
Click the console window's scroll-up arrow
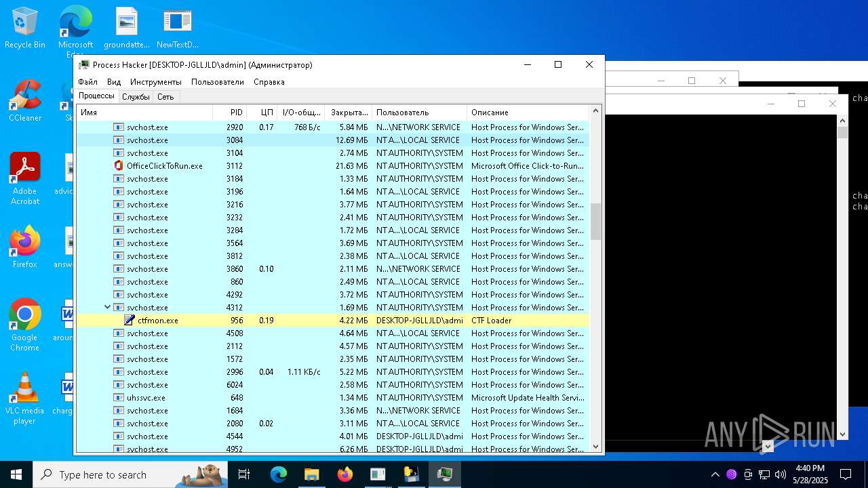tap(843, 121)
